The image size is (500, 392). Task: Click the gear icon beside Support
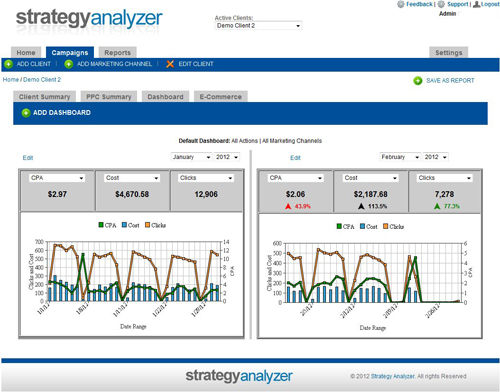point(441,4)
